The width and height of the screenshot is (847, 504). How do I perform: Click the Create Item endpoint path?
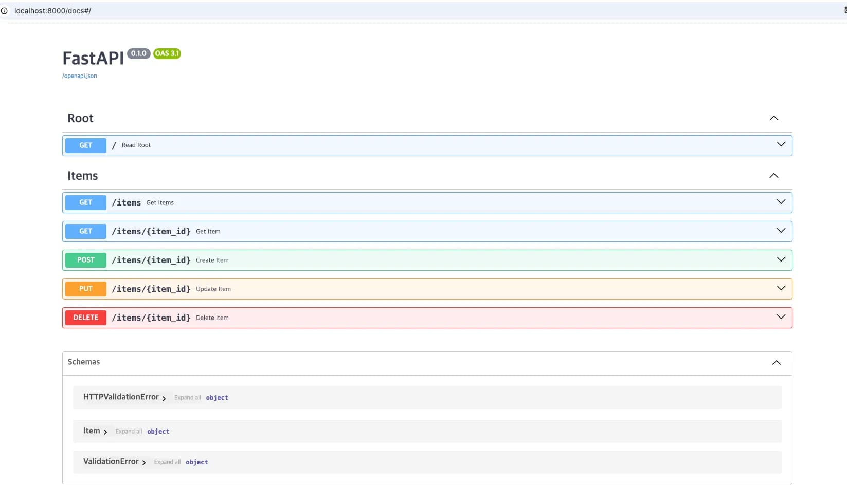pos(151,260)
